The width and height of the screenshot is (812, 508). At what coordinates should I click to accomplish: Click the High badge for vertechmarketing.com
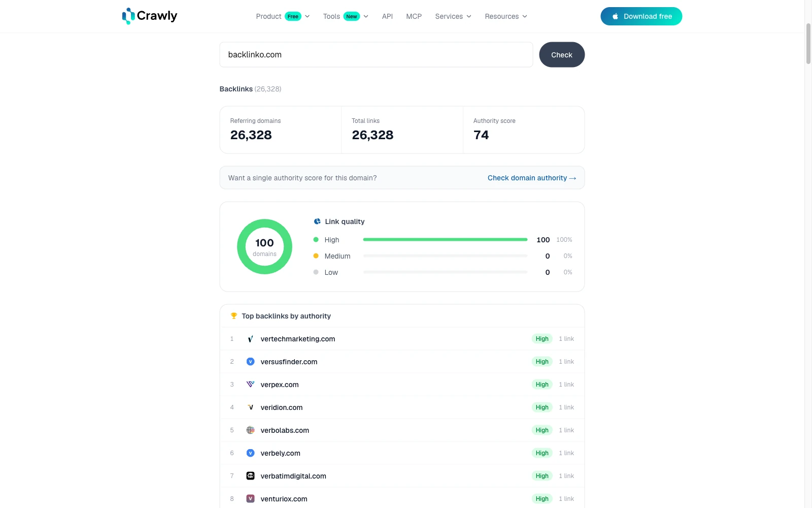point(542,339)
